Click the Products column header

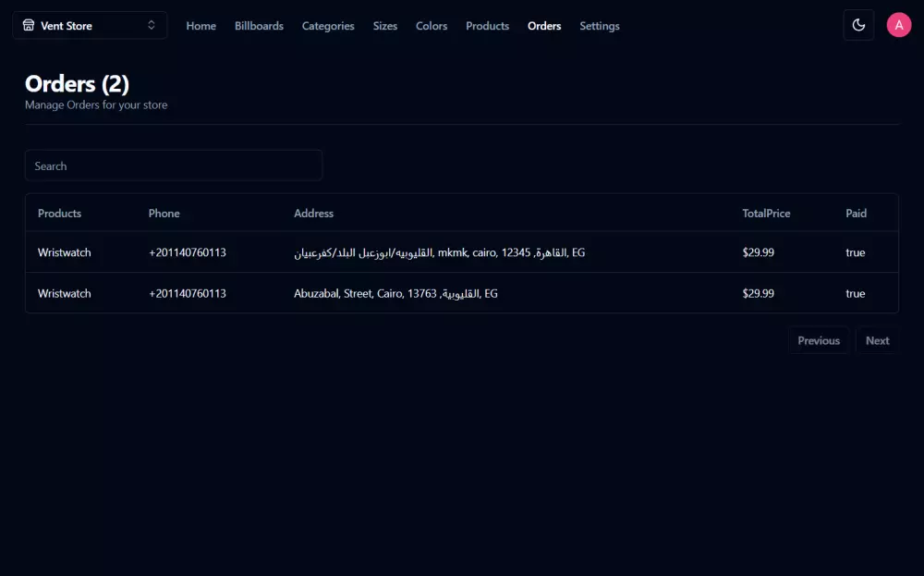click(59, 214)
